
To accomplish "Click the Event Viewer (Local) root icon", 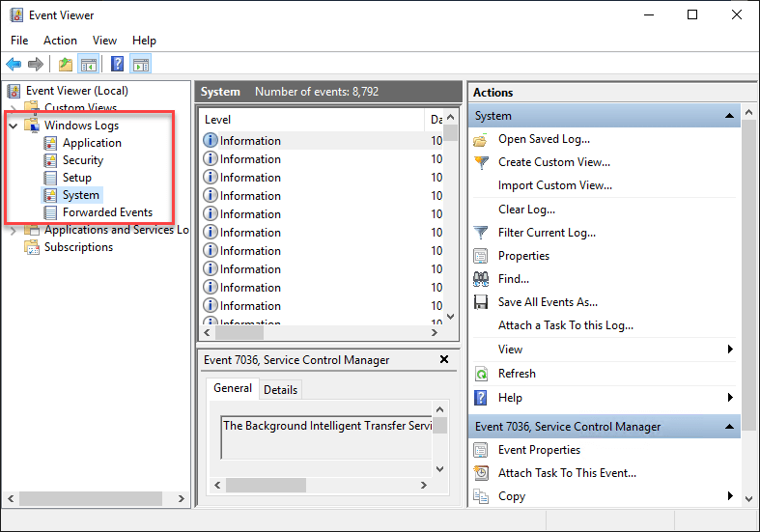I will pos(14,91).
